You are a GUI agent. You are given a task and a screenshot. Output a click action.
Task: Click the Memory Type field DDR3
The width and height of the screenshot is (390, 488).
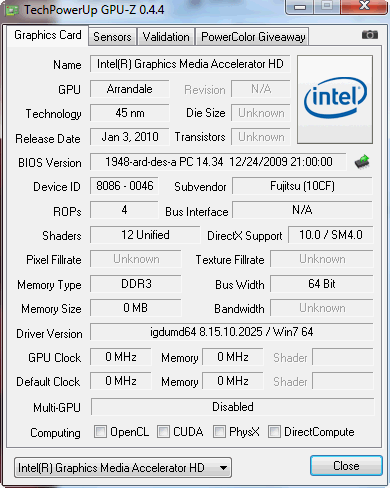[136, 284]
